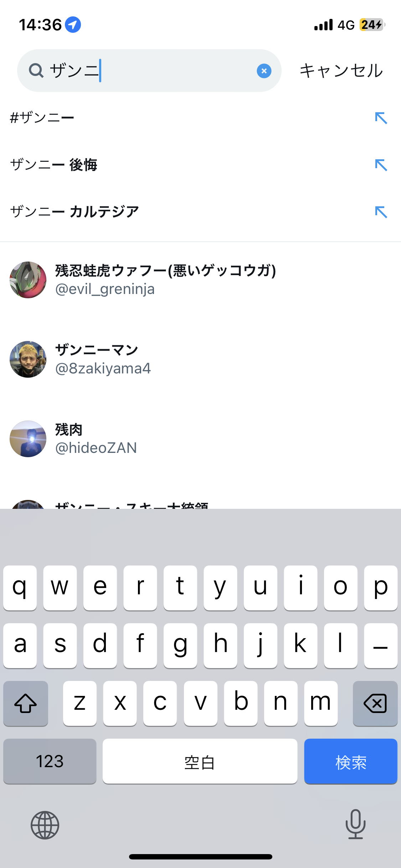Image resolution: width=401 pixels, height=868 pixels.
Task: Tap the search text field containing ザンニ
Action: [149, 71]
